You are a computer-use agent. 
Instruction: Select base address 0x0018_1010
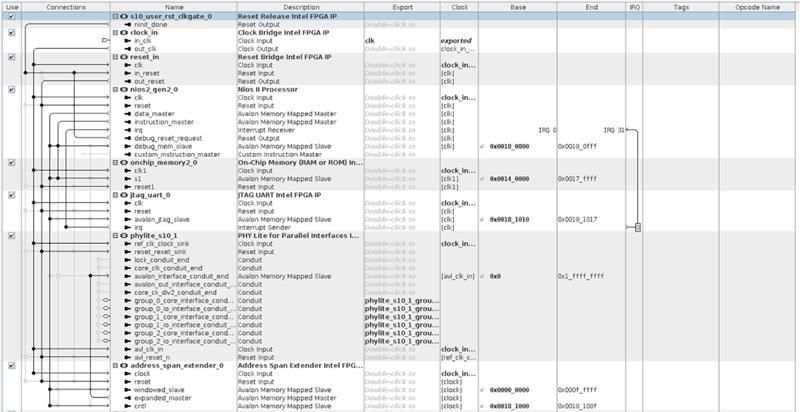[509, 219]
